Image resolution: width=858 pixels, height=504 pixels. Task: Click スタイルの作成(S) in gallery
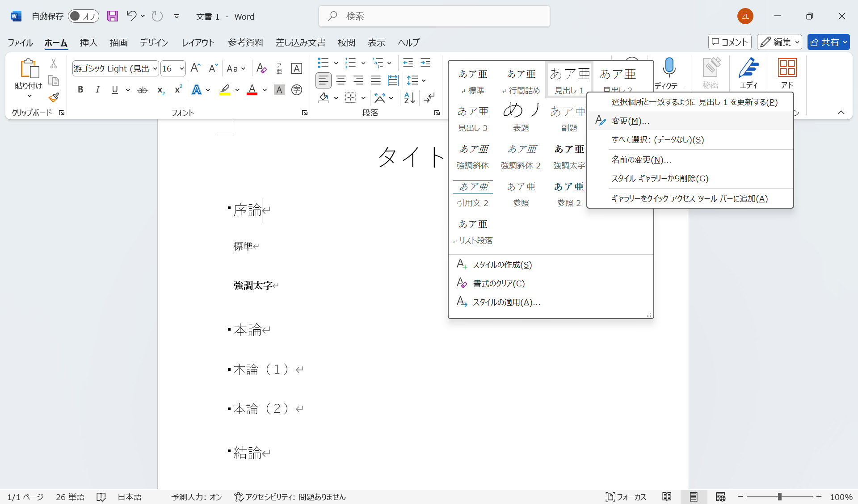tap(502, 265)
